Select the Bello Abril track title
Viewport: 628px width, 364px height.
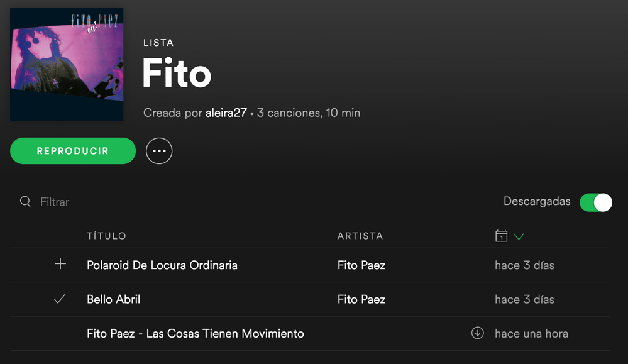[x=114, y=299]
